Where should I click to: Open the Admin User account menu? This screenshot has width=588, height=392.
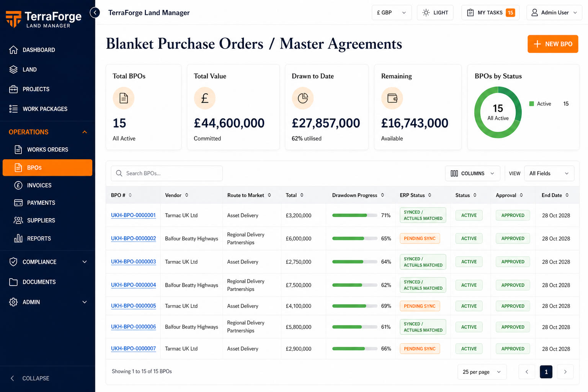[x=554, y=13]
